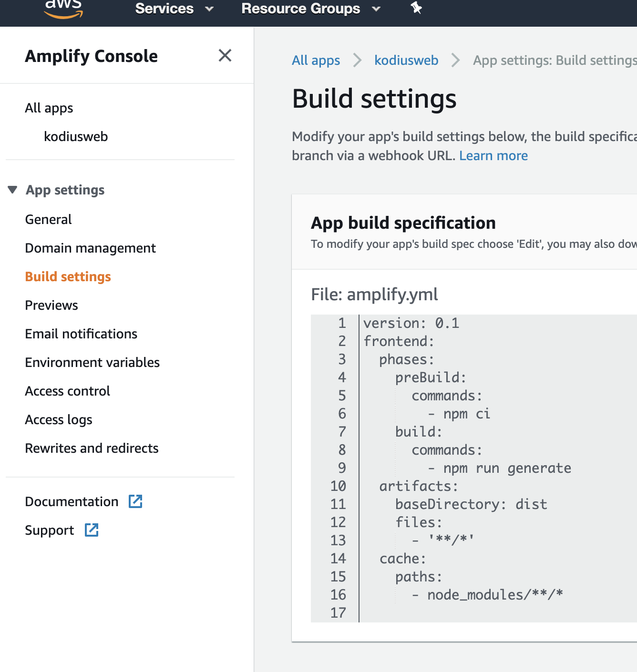Open Environment variables page
The image size is (637, 672).
[x=92, y=362]
